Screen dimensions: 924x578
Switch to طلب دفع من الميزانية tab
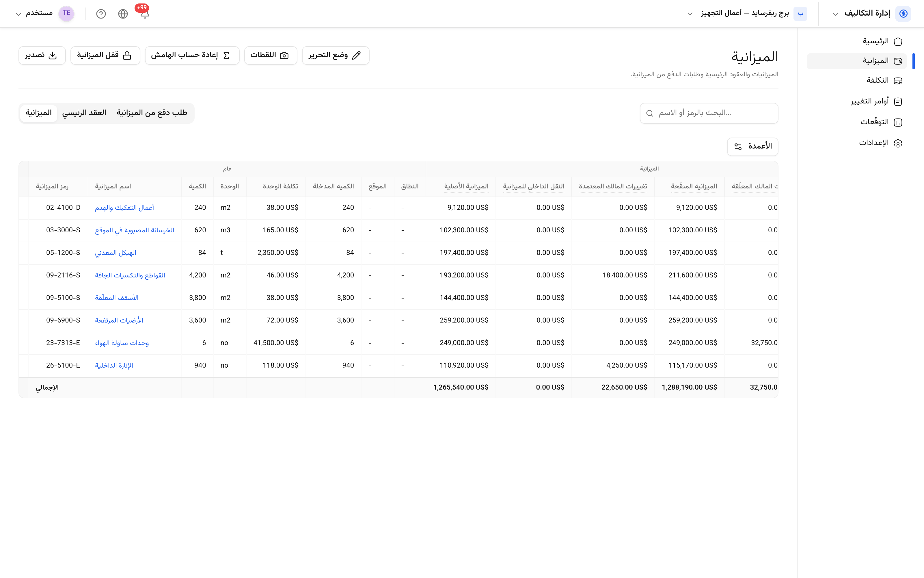[152, 113]
